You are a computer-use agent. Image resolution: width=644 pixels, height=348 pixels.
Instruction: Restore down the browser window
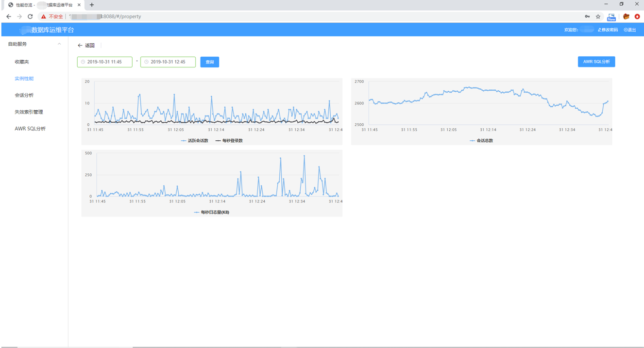[x=621, y=4]
